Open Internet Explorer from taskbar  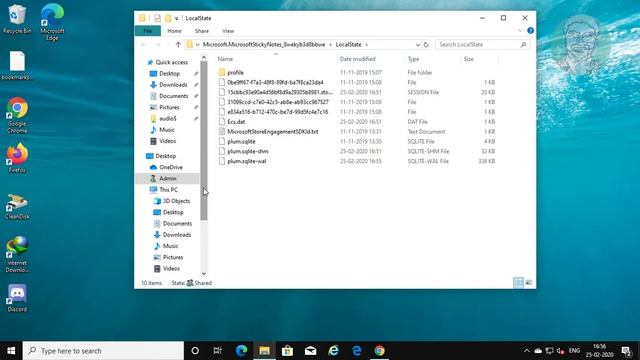(333, 351)
